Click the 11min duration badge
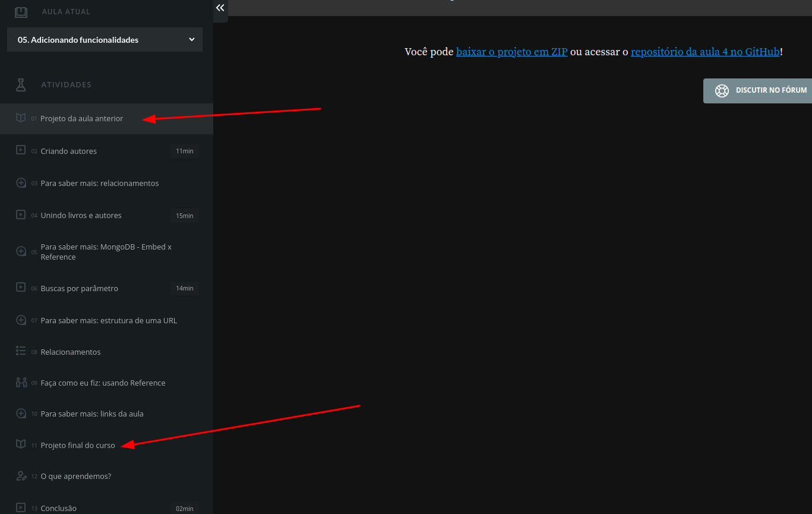The image size is (812, 514). (184, 151)
